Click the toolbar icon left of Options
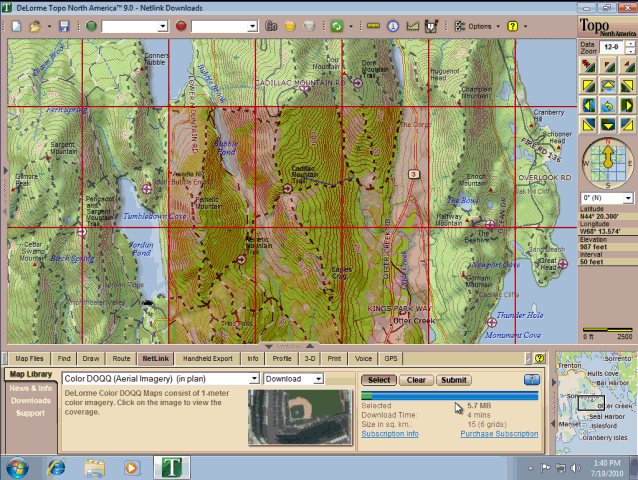The image size is (638, 480). (x=460, y=26)
